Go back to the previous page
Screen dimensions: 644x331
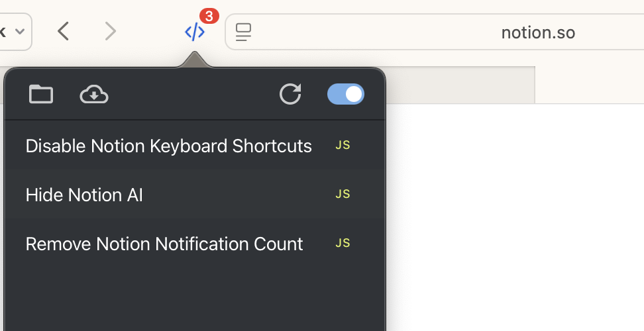click(x=63, y=32)
